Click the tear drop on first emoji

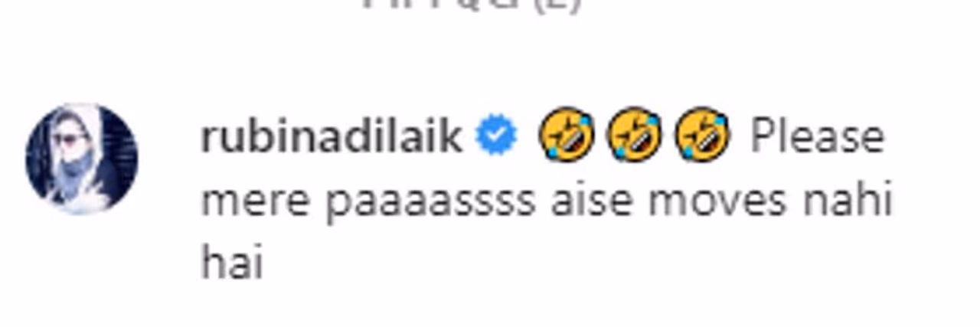click(x=584, y=121)
